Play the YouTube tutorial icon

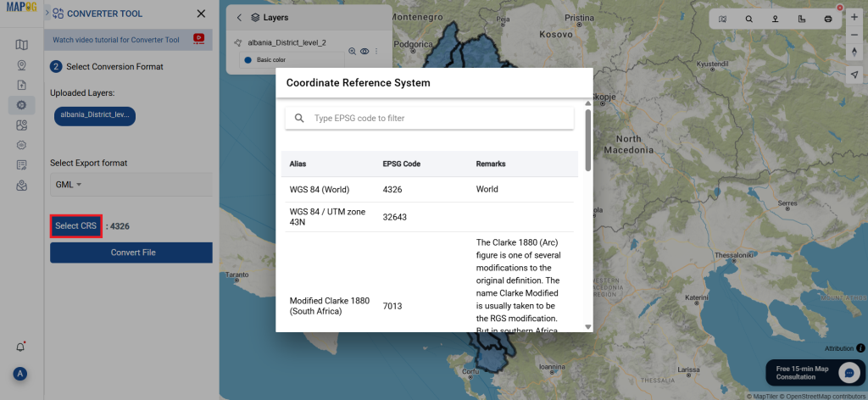[x=198, y=39]
